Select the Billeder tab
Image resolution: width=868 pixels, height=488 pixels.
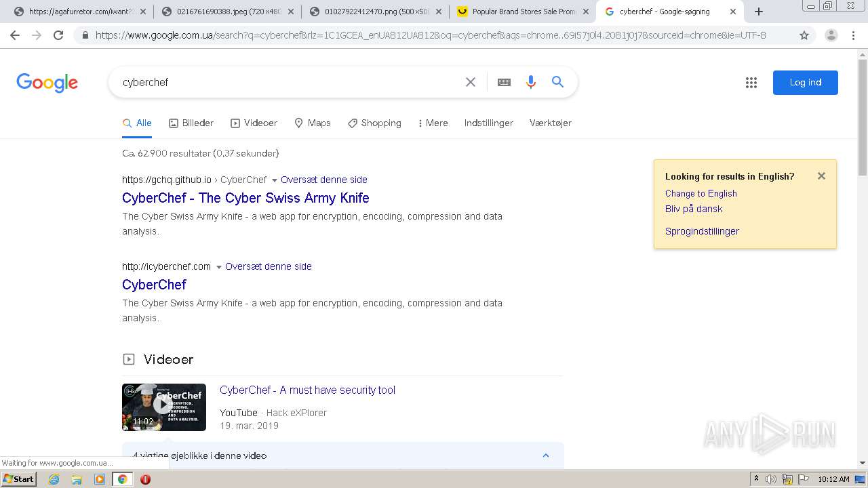tap(191, 123)
